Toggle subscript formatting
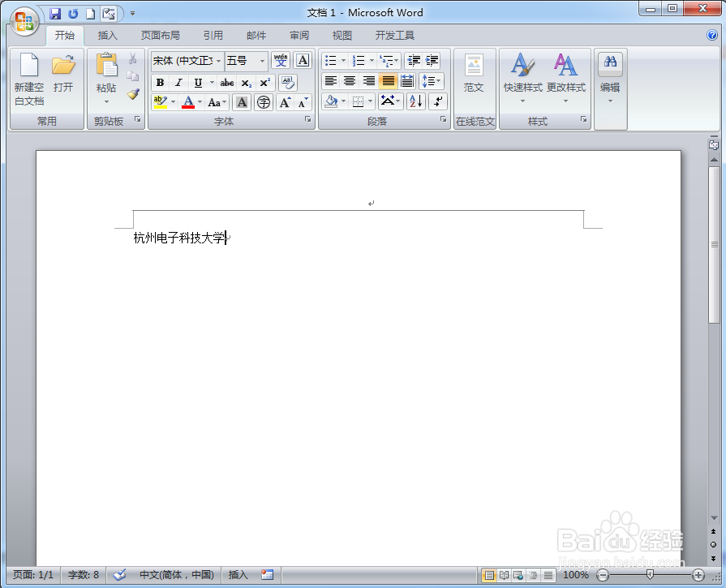The height and width of the screenshot is (588, 726). 247,83
